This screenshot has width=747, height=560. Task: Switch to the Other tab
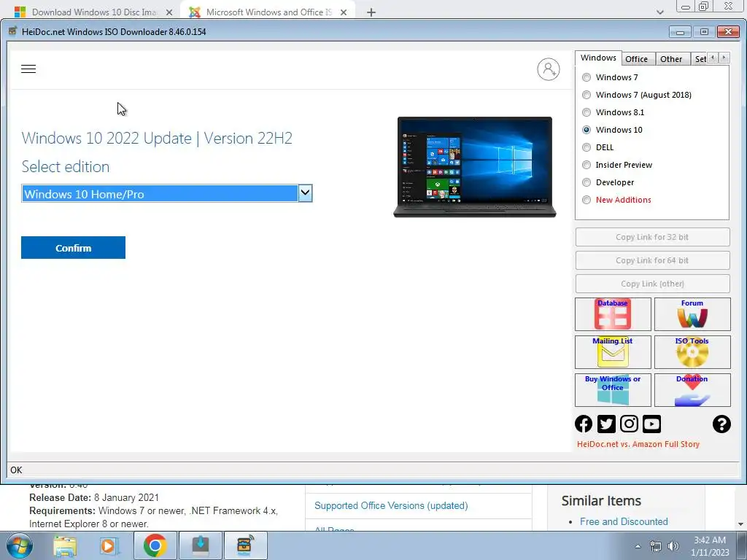tap(671, 59)
